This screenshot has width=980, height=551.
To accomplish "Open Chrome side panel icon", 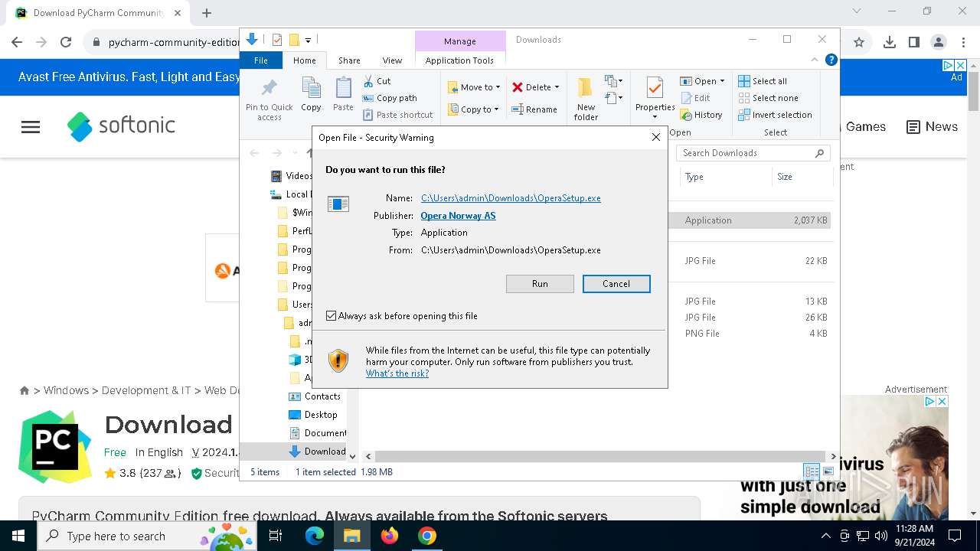I will click(913, 43).
